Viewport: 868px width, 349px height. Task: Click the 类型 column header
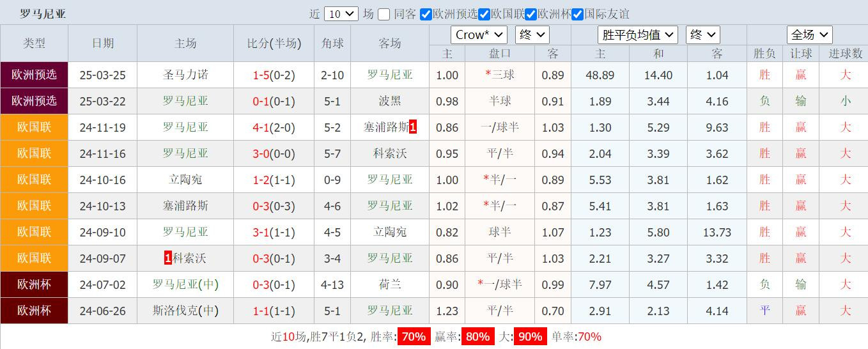pyautogui.click(x=35, y=43)
